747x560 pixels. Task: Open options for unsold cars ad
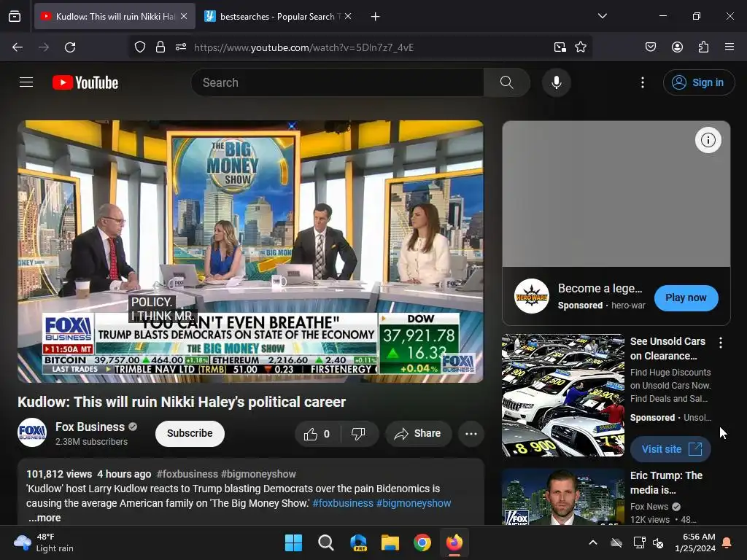(721, 343)
